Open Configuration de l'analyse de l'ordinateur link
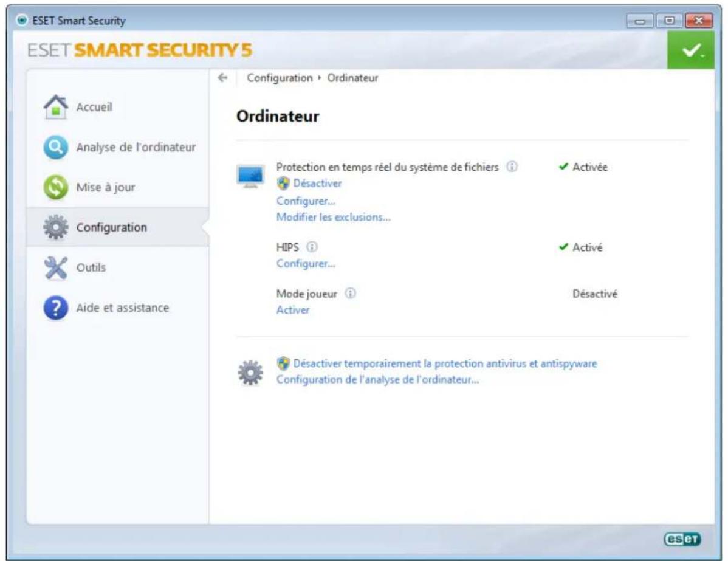 pos(377,379)
